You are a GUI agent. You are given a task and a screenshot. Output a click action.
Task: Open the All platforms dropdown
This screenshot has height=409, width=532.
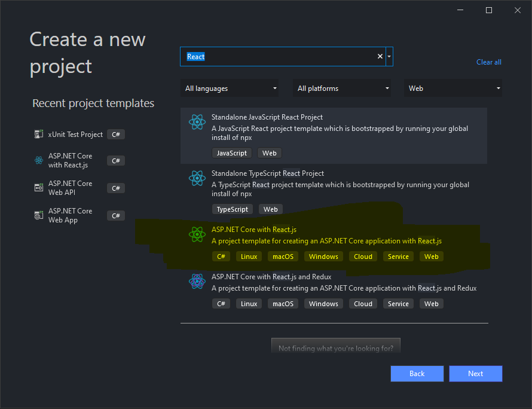pyautogui.click(x=341, y=88)
